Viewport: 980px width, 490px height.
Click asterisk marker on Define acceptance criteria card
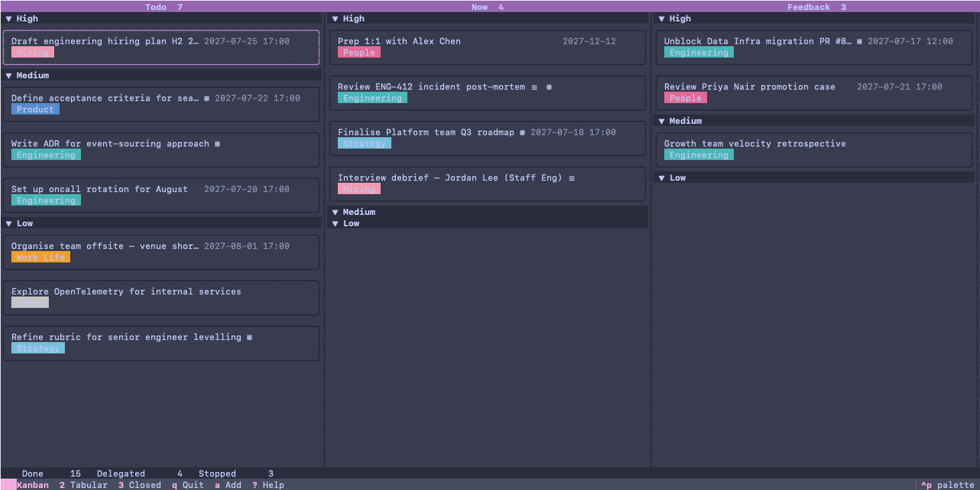[207, 98]
